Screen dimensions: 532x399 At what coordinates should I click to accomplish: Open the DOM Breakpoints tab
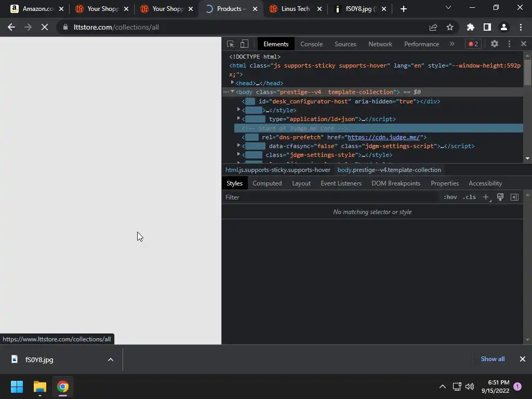(x=396, y=183)
